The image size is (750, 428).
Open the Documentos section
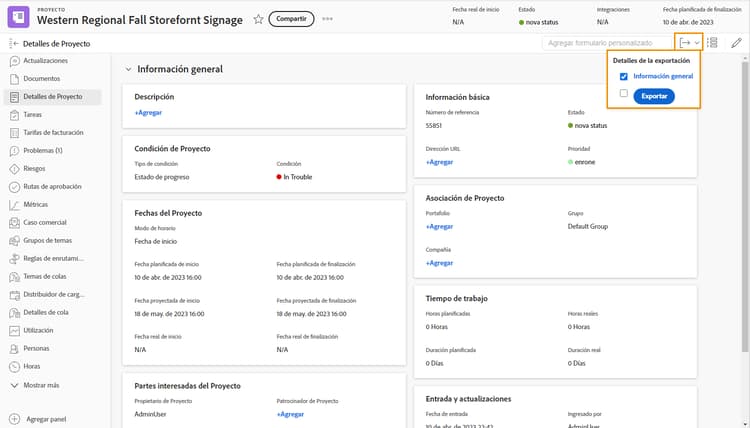tap(41, 78)
